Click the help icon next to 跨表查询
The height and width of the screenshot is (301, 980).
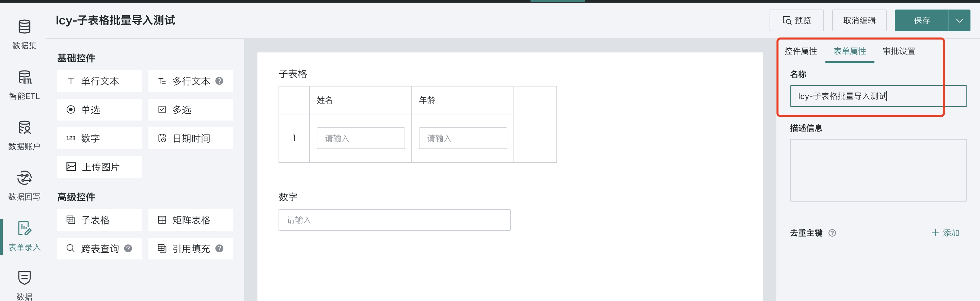[x=128, y=249]
